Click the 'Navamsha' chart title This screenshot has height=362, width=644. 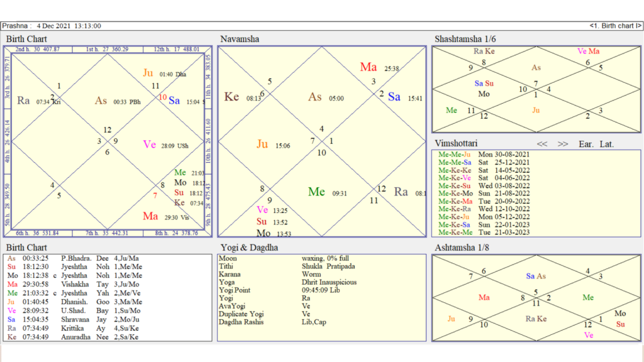point(240,39)
